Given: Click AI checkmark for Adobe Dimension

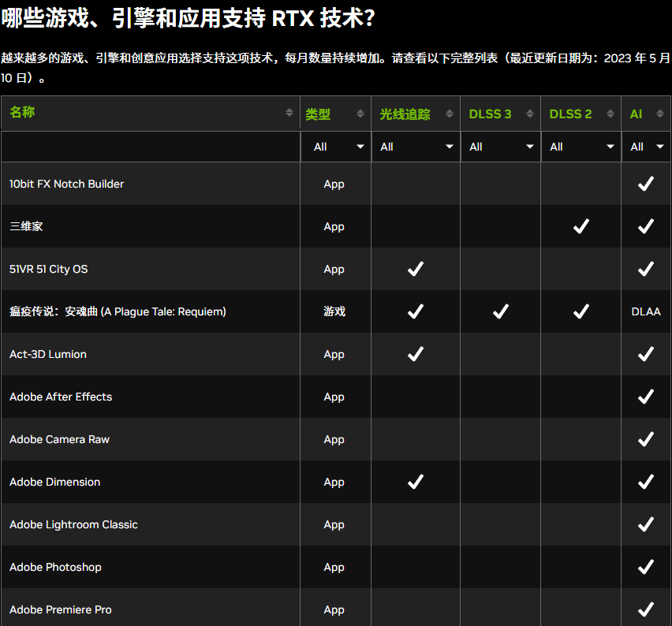Looking at the screenshot, I should (x=646, y=482).
